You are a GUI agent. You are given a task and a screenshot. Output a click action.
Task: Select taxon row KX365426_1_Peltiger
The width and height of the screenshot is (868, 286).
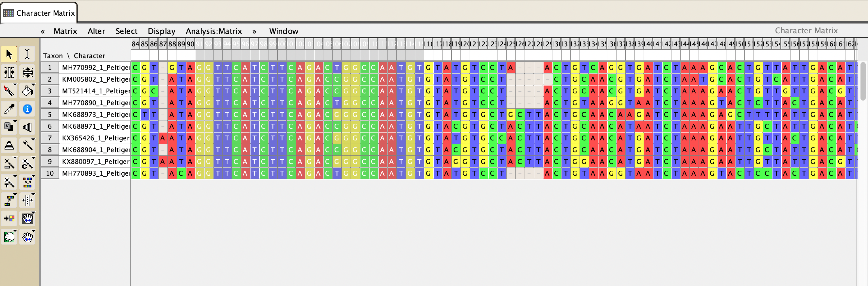(95, 138)
